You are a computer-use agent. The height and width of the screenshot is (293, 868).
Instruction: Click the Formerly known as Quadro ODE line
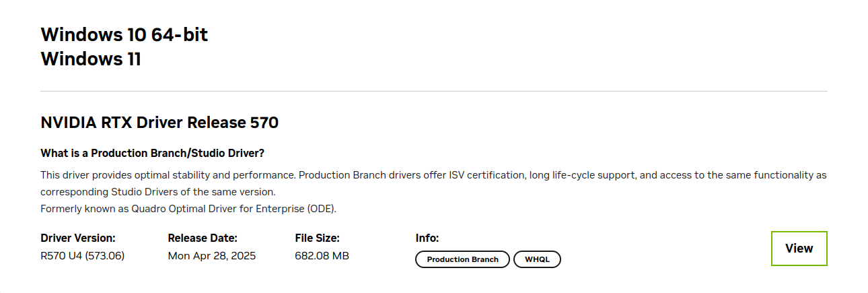pos(188,209)
